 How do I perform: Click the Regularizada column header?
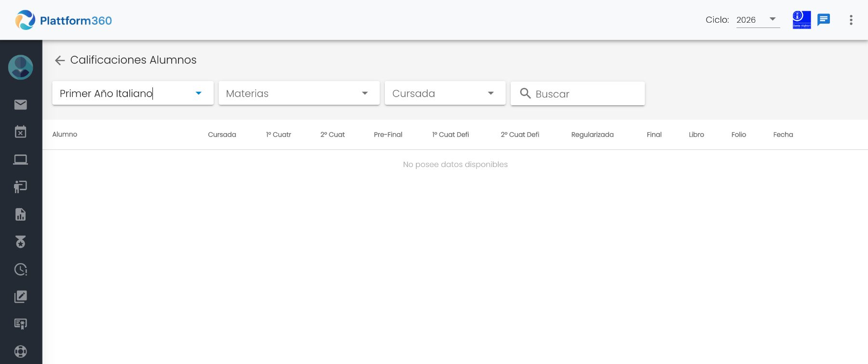click(593, 135)
